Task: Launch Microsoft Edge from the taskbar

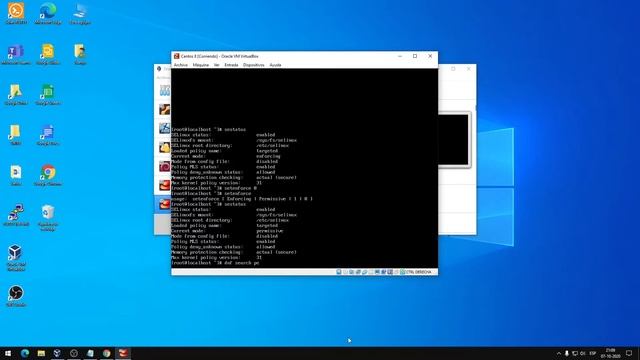Action: pyautogui.click(x=25, y=353)
